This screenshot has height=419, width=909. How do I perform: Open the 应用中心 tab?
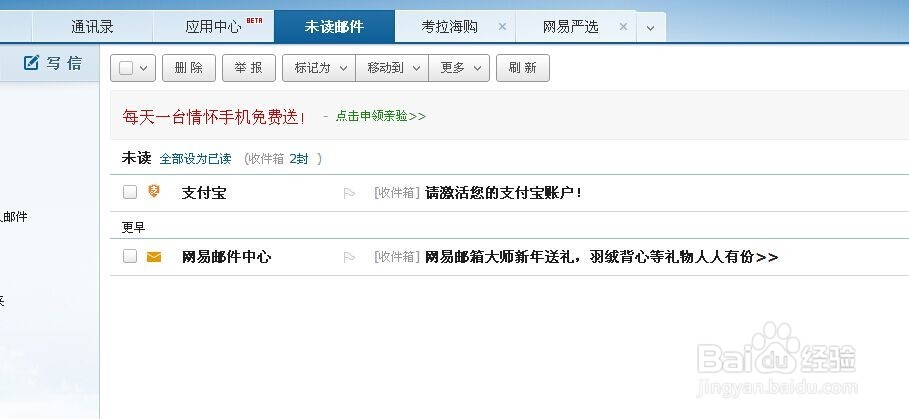213,27
